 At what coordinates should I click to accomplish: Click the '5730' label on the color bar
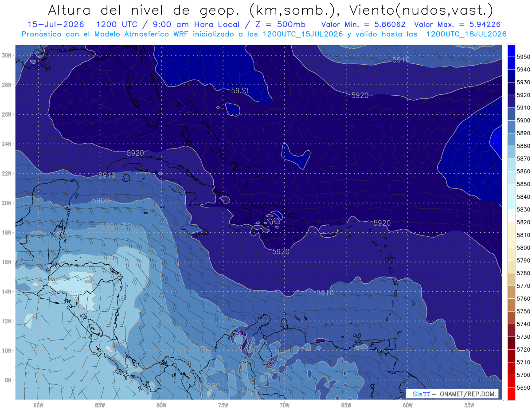coord(524,337)
